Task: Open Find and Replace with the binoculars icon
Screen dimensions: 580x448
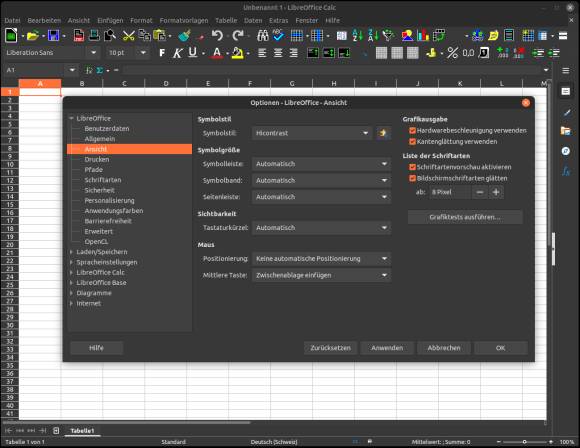Action: click(263, 36)
